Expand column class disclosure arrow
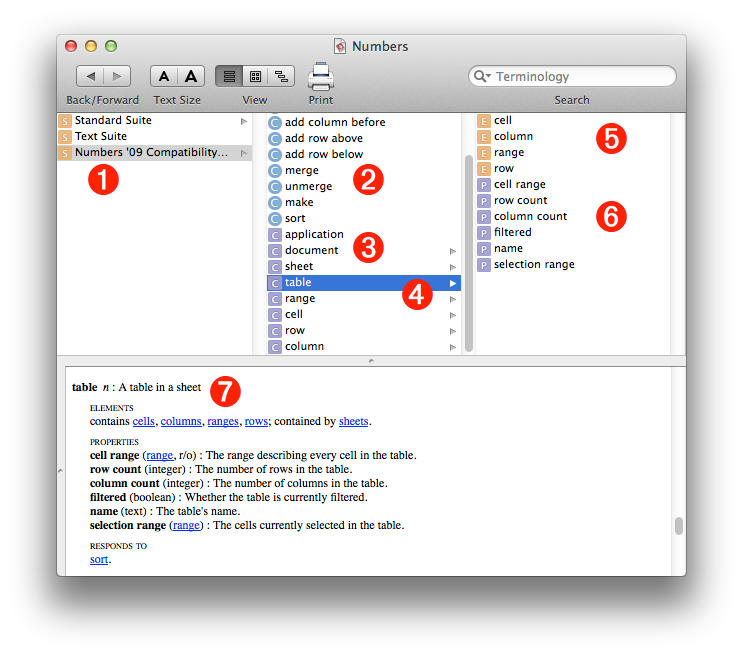 453,347
